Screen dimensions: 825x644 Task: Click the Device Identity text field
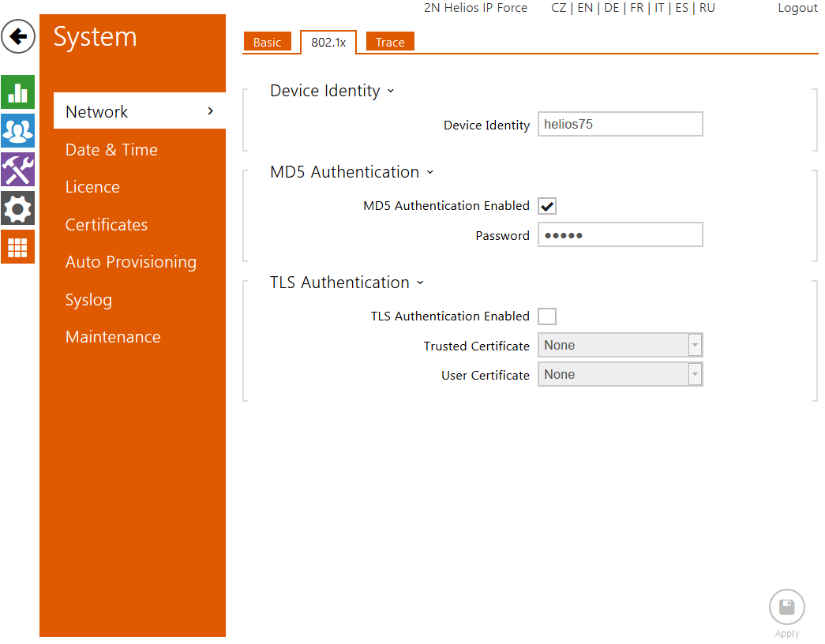[620, 125]
